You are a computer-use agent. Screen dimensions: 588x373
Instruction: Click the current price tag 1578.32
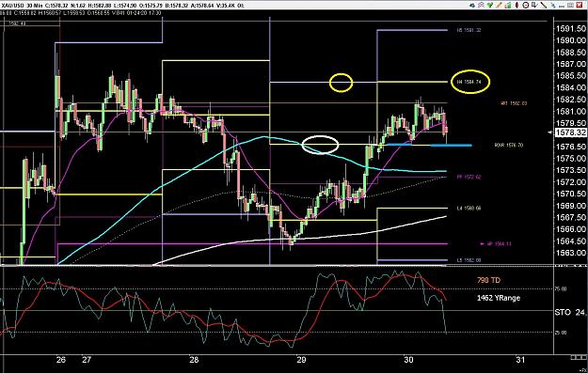(570, 132)
